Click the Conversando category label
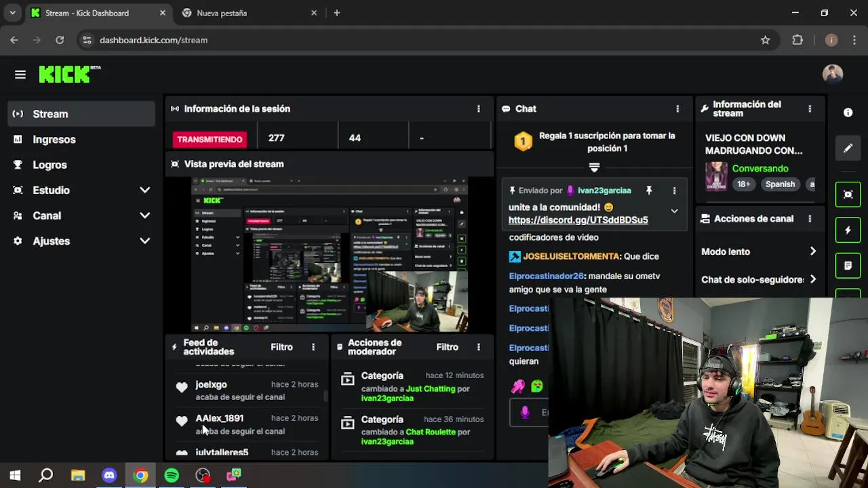 pos(760,168)
